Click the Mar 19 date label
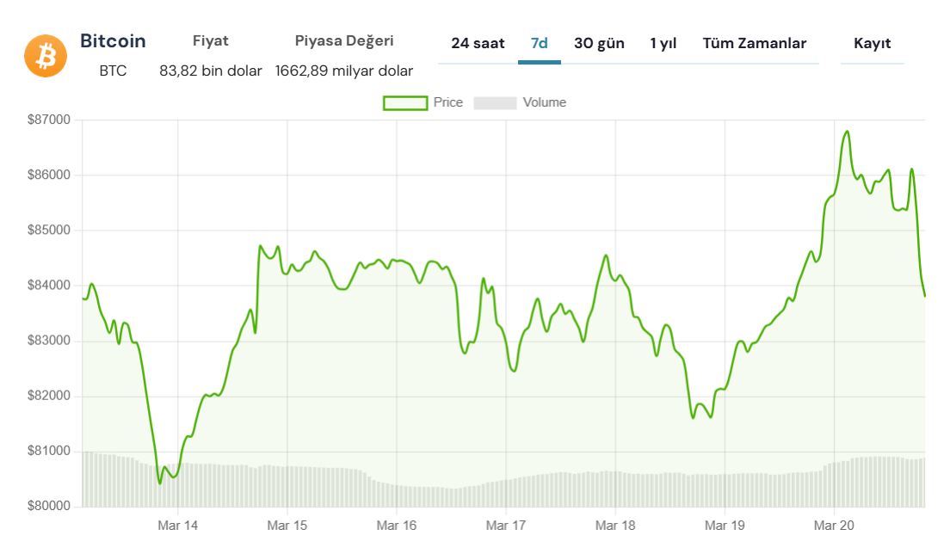 pos(725,526)
